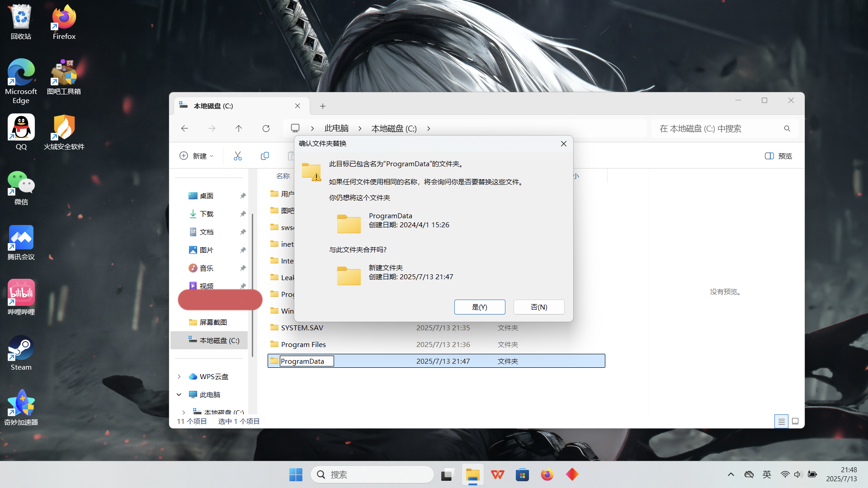Open the New dropdown menu
The height and width of the screenshot is (488, 868).
click(197, 156)
